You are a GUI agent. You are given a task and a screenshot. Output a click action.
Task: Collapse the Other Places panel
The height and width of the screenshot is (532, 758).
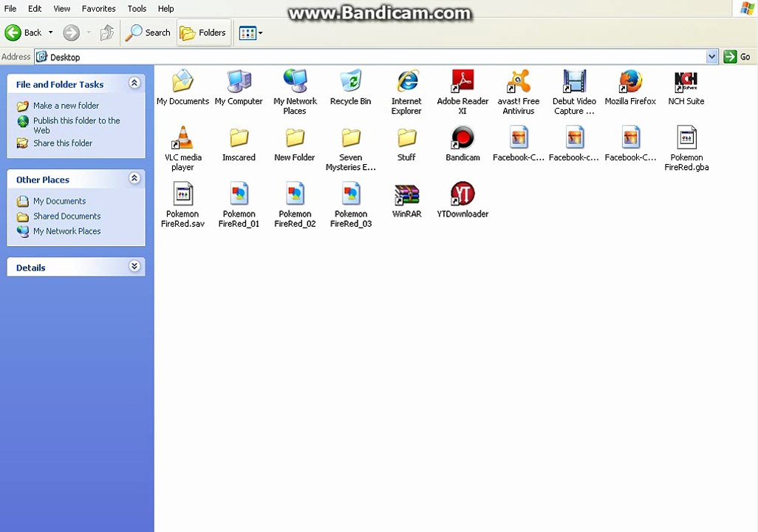point(135,179)
